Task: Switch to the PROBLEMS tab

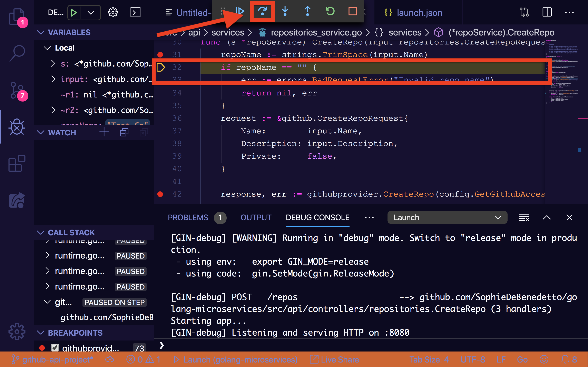Action: (x=188, y=218)
